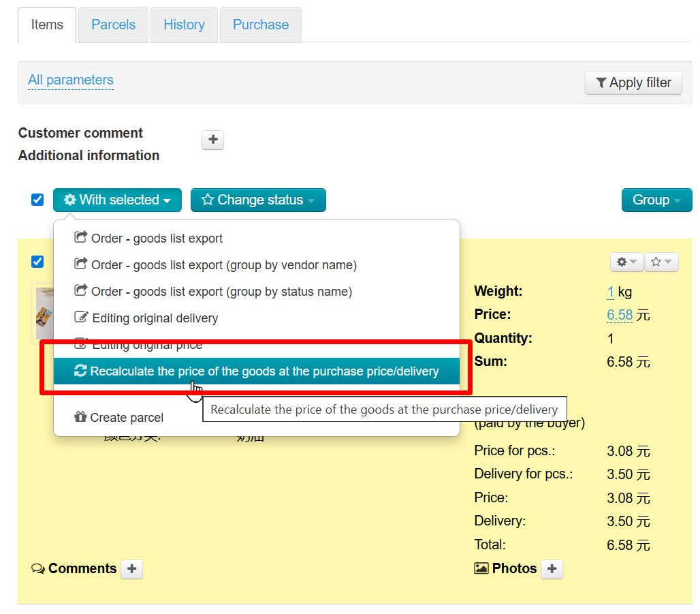Go to the Purchase tab
The height and width of the screenshot is (614, 700).
click(260, 25)
